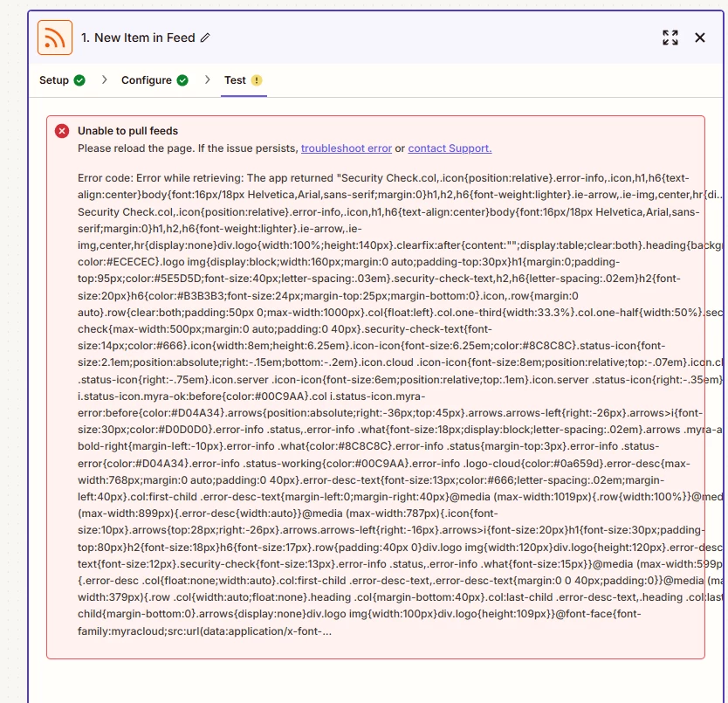Screen dimensions: 728x703
Task: Select the Test tab
Action: pos(244,80)
